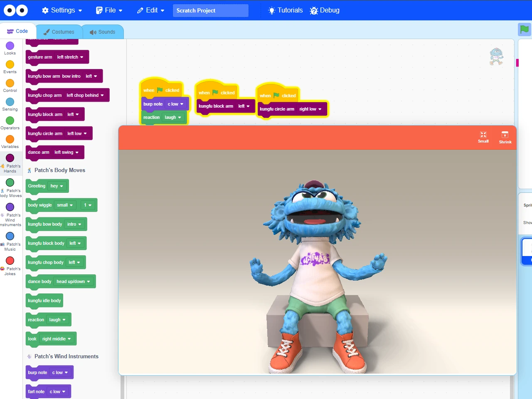
Task: Open the File menu
Action: pyautogui.click(x=109, y=10)
